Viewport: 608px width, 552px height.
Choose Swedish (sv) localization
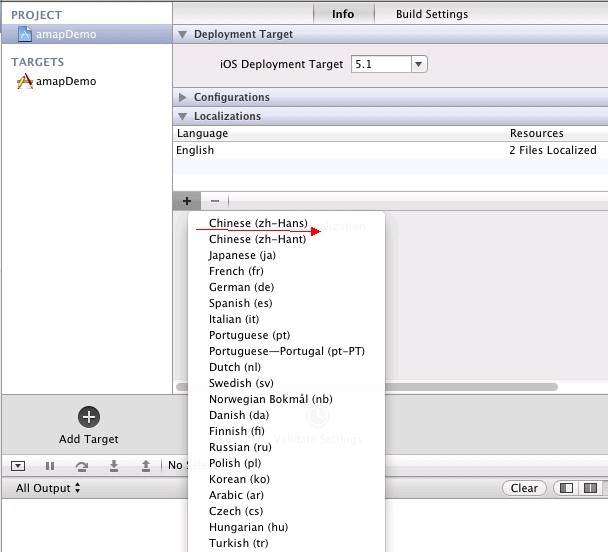pyautogui.click(x=286, y=383)
